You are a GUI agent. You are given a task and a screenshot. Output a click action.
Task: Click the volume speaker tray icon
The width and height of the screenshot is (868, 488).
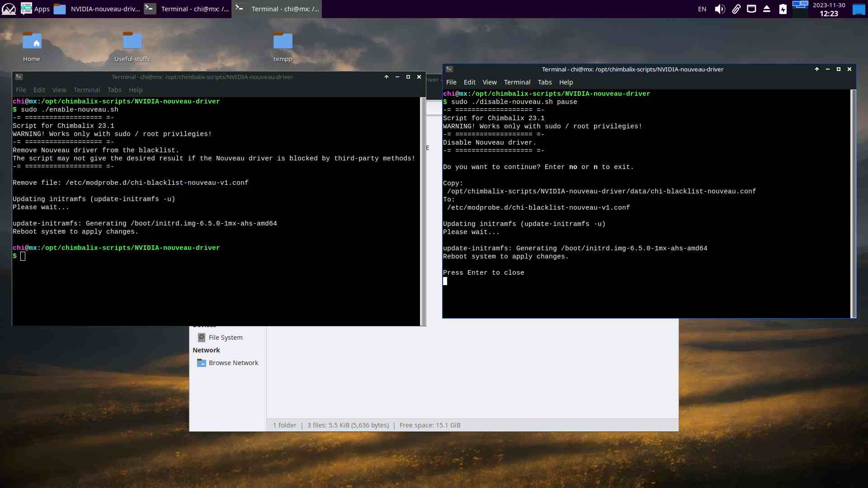(x=720, y=9)
